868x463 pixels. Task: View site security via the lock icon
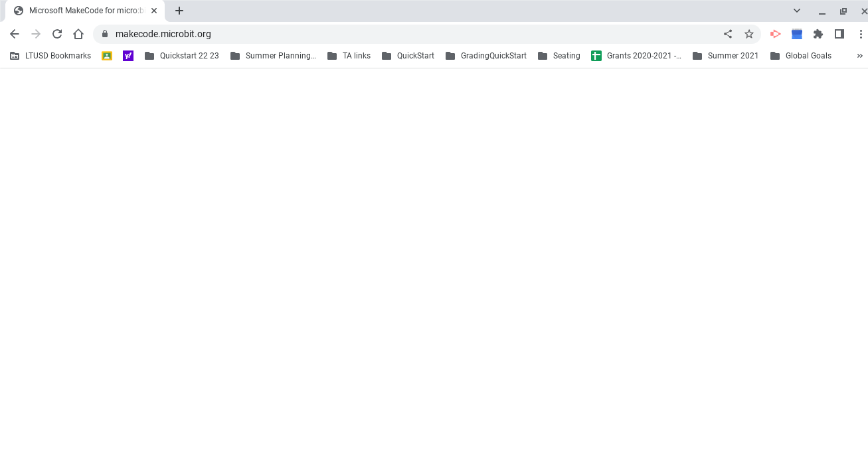(x=104, y=33)
